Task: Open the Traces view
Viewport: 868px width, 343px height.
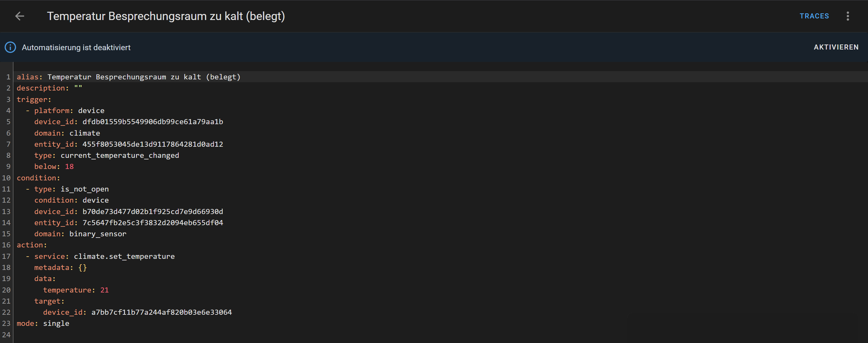Action: [x=814, y=16]
